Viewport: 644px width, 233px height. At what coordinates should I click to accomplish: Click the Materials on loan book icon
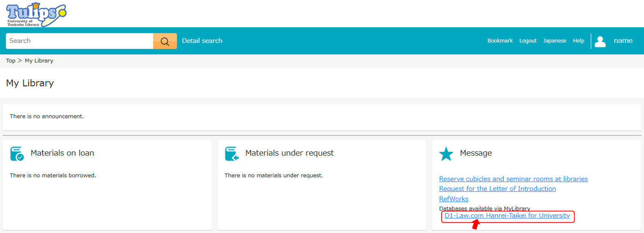point(17,154)
